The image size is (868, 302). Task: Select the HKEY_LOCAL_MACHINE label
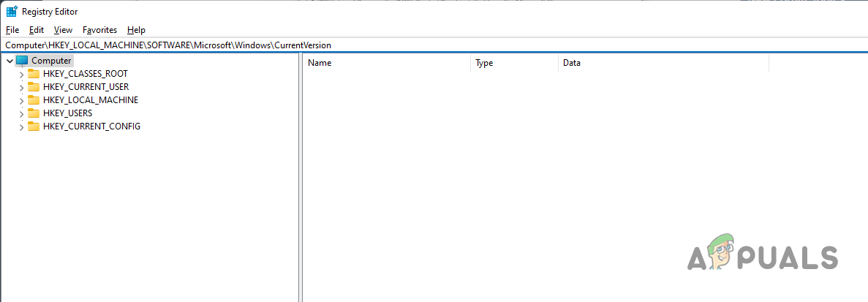pyautogui.click(x=91, y=100)
